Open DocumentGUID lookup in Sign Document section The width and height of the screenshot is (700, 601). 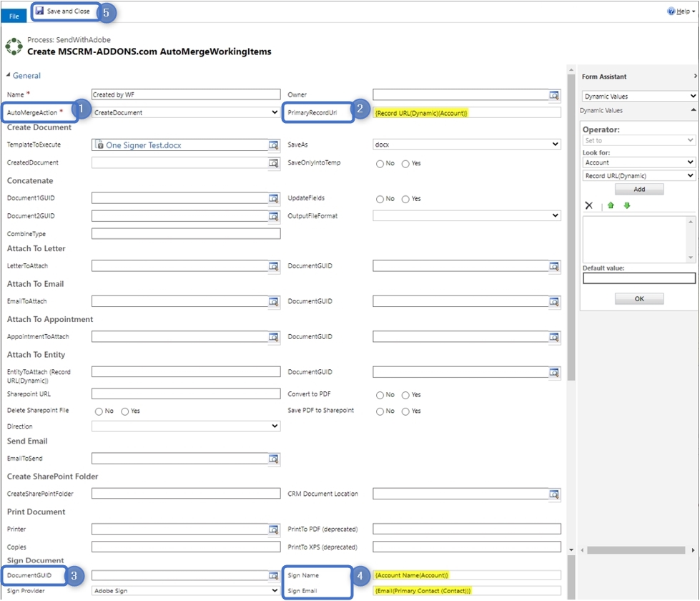(273, 576)
